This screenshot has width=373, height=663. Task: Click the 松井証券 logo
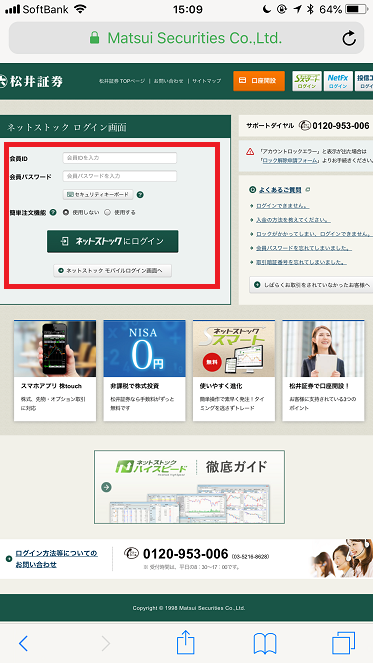point(31,81)
